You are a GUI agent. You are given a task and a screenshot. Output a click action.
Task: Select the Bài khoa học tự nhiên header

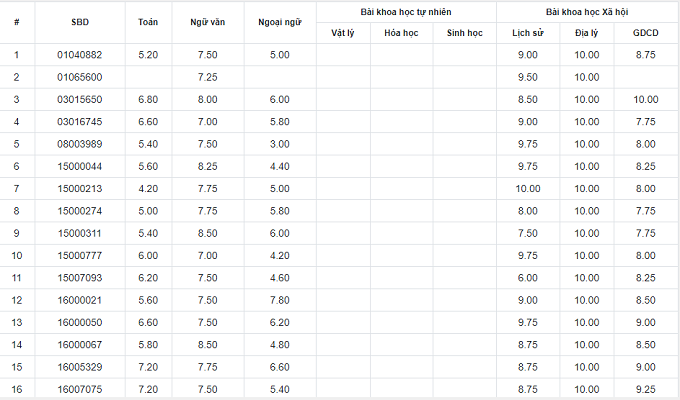click(406, 10)
